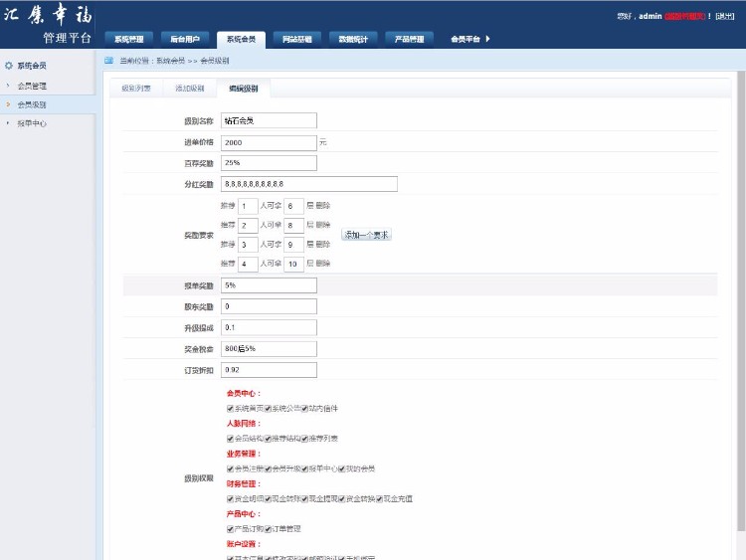This screenshot has width=746, height=560.
Task: Delete the requirement row with 10 层
Action: click(x=323, y=264)
